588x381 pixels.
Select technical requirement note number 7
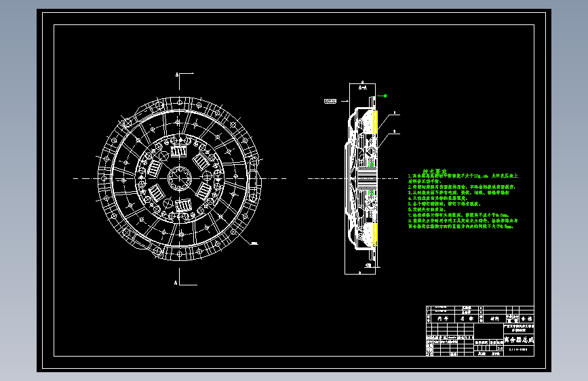point(458,215)
